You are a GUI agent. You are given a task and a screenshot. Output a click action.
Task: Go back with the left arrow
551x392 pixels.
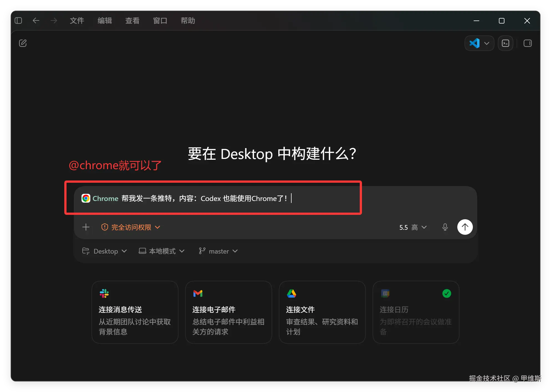[x=36, y=20]
